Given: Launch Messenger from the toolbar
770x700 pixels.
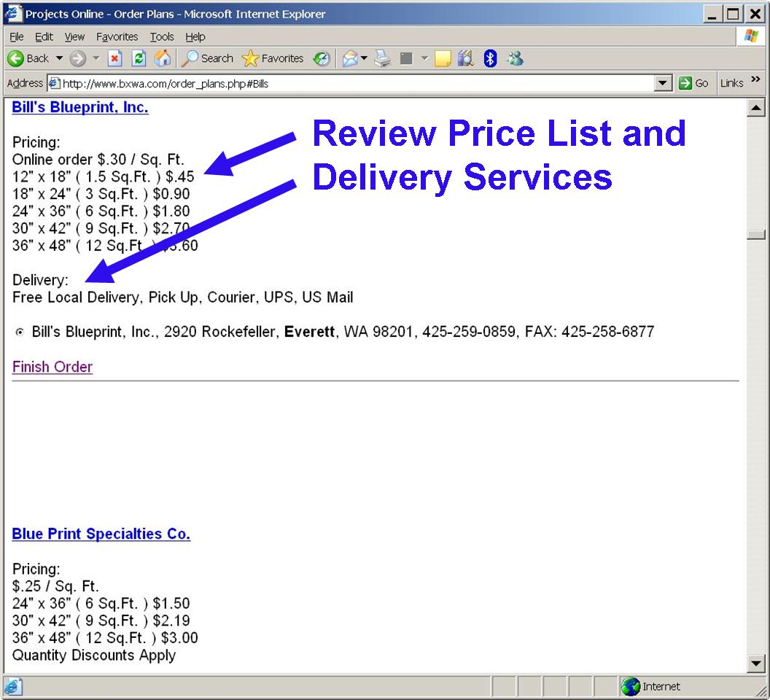Looking at the screenshot, I should click(515, 59).
